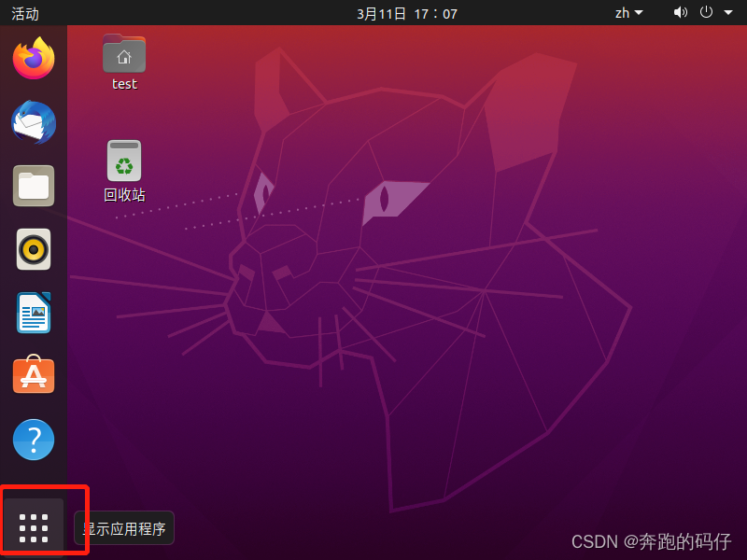Expand the system menu arrow
The width and height of the screenshot is (747, 560).
click(728, 13)
